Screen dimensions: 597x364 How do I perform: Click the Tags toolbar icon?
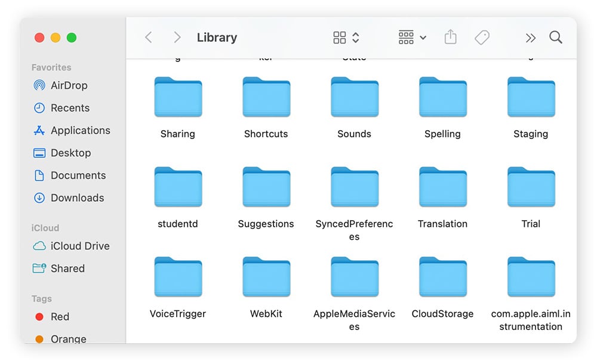pos(482,38)
